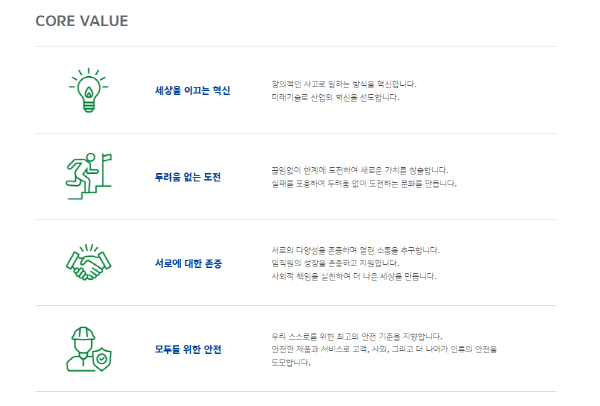Click the line starting '안전한 제품과 서비스로'
Viewport: 600px width, 406px height.
point(384,349)
